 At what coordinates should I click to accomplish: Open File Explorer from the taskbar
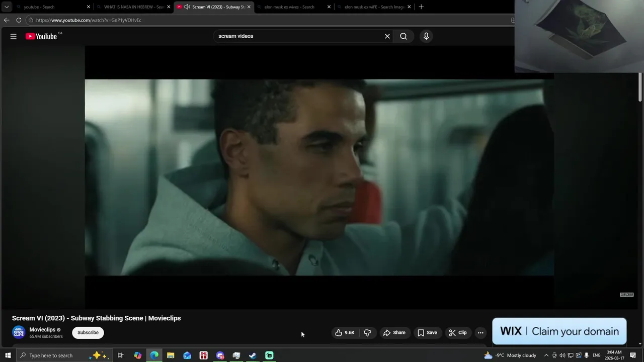171,355
